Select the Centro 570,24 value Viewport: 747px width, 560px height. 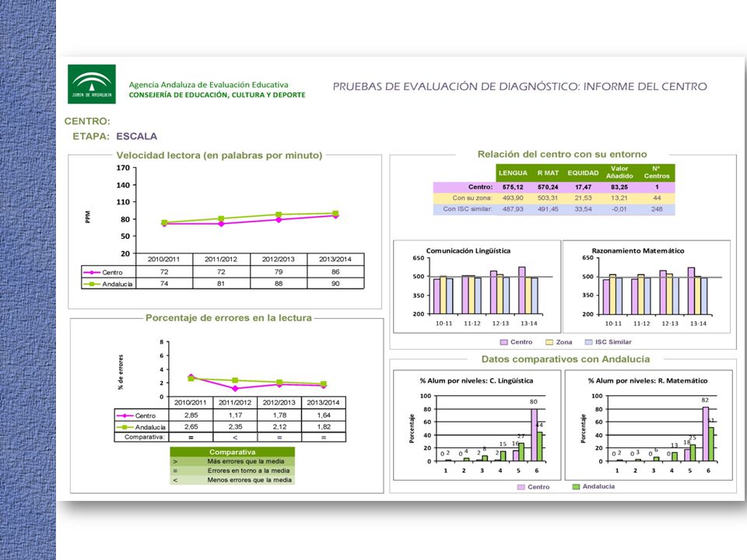[548, 187]
